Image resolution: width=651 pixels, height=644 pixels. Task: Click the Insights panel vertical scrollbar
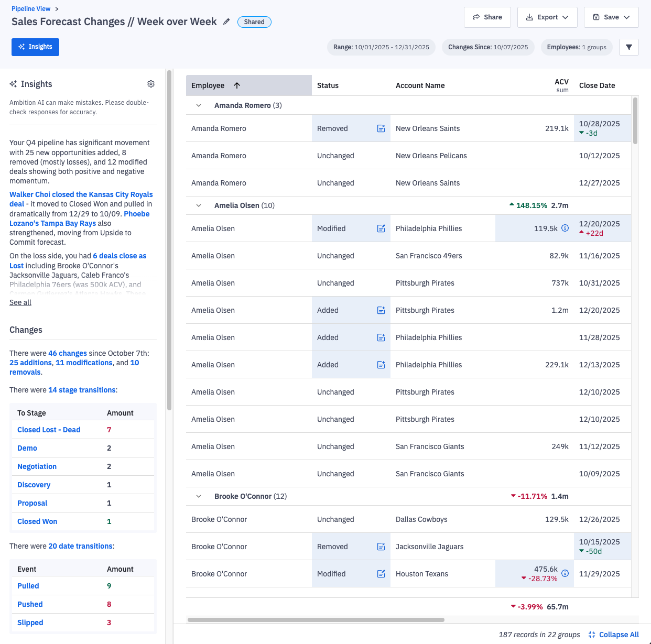169,240
